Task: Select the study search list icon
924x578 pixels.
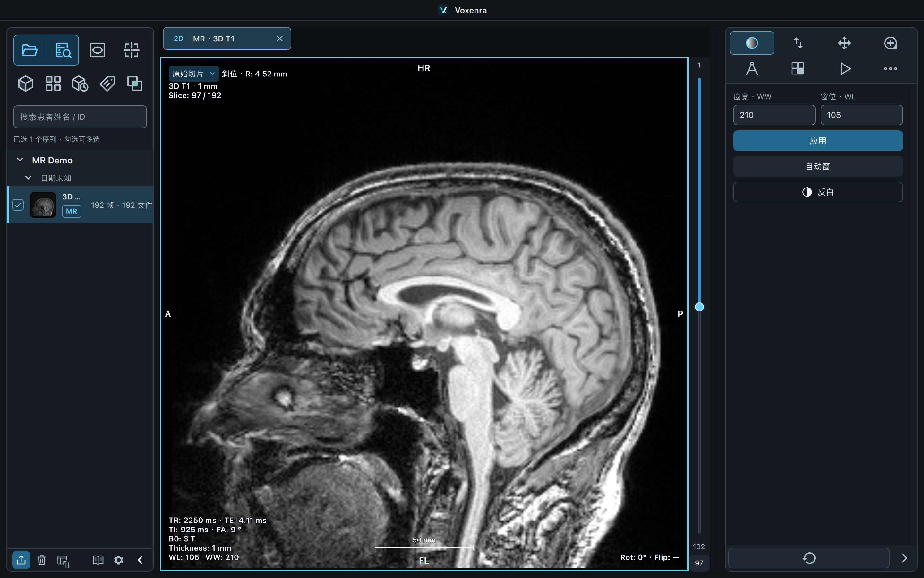Action: pos(63,50)
